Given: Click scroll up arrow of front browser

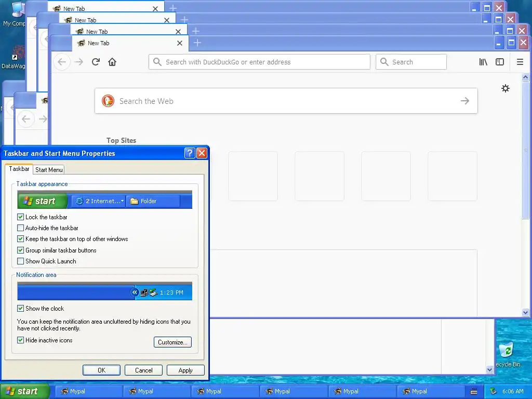Looking at the screenshot, I should tap(525, 77).
